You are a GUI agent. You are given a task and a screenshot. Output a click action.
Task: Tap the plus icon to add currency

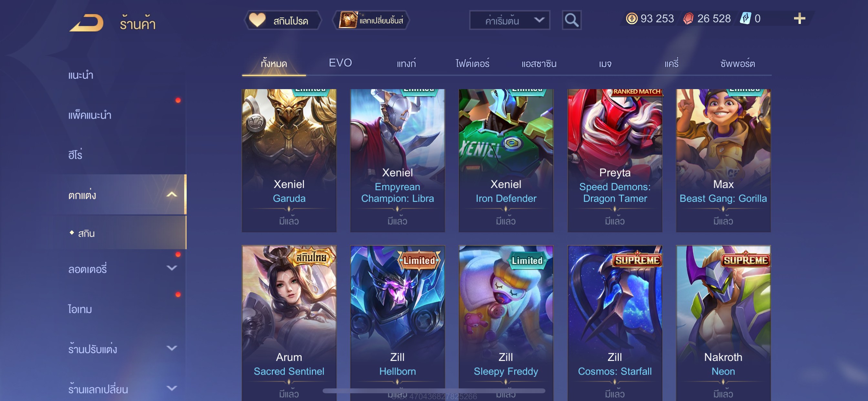(x=799, y=18)
